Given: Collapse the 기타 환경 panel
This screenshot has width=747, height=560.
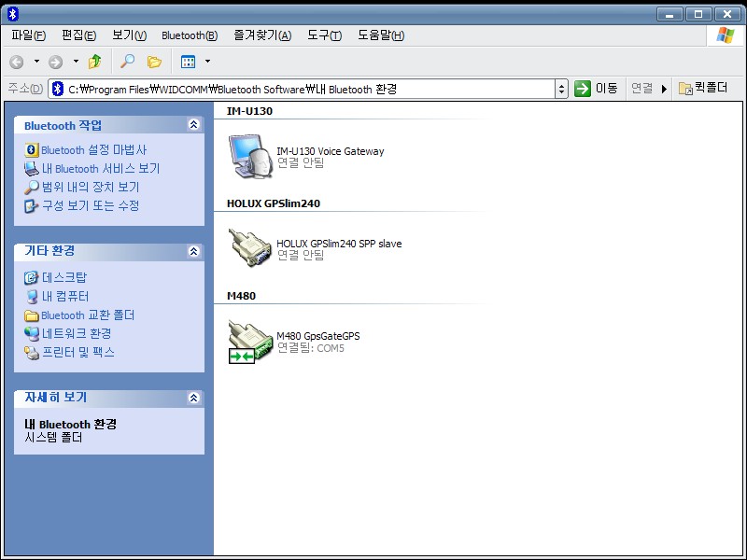Looking at the screenshot, I should click(x=193, y=251).
